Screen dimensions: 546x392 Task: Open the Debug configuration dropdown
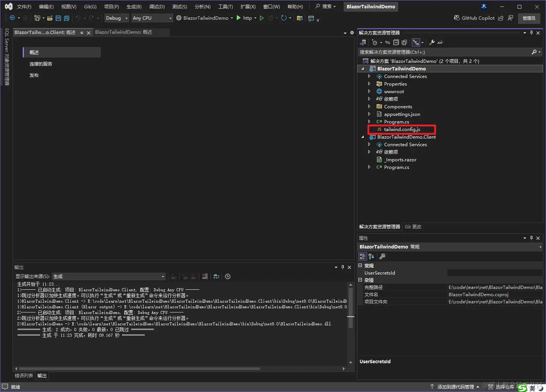117,18
